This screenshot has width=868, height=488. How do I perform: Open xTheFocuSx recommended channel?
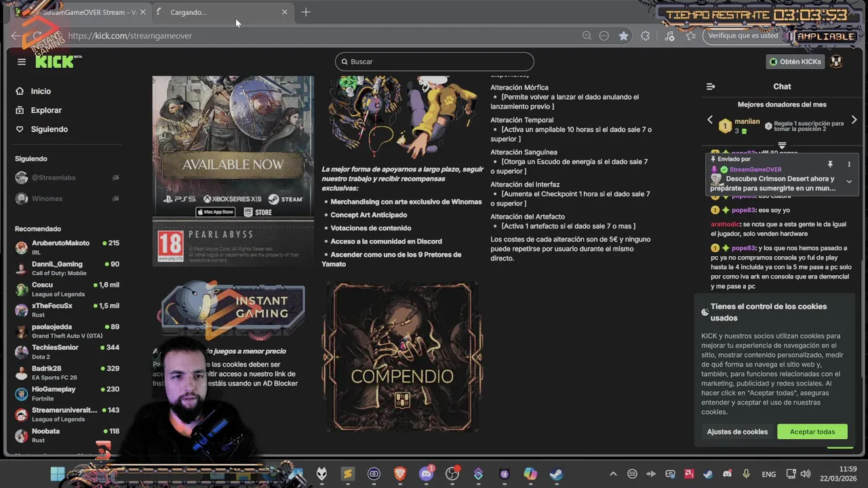[68, 310]
